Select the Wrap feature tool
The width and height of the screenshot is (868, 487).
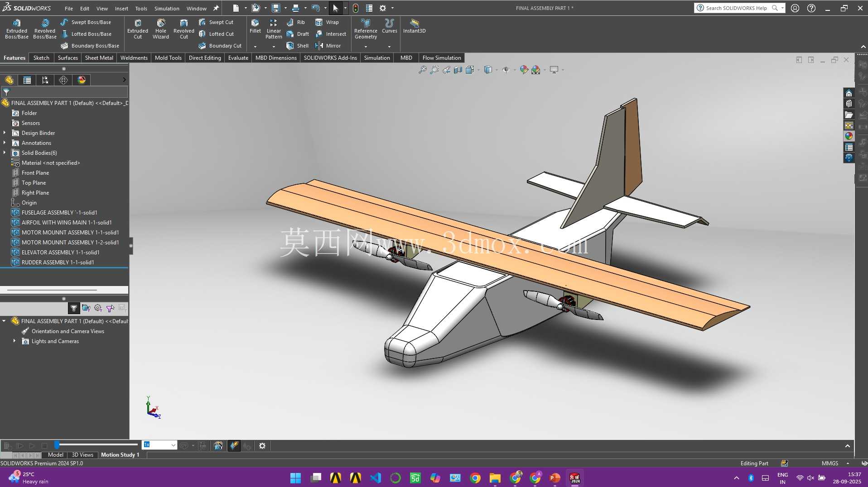click(x=327, y=22)
